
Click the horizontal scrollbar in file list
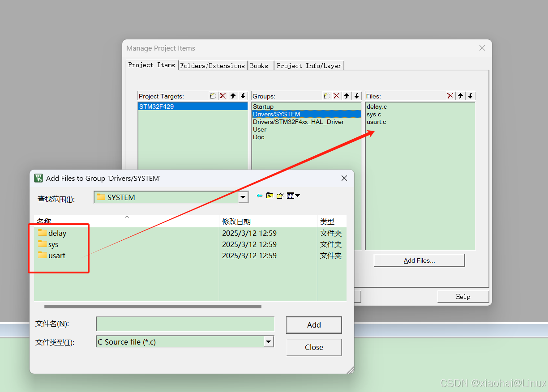tap(153, 307)
